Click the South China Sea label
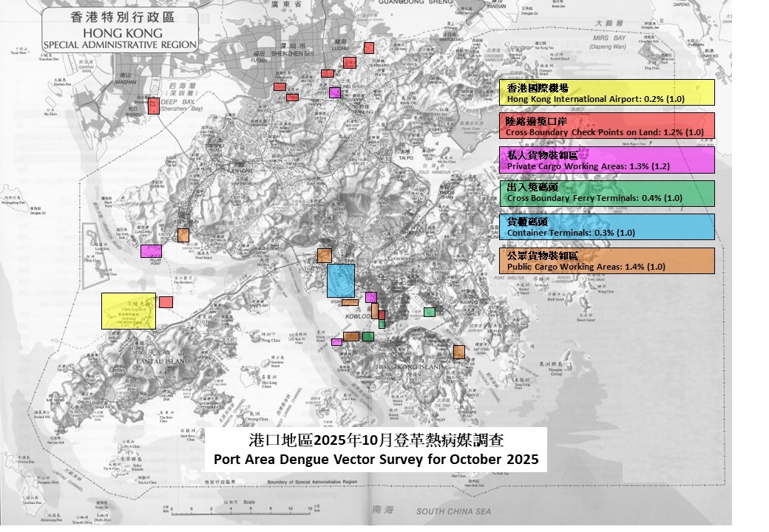769x532 pixels. pyautogui.click(x=453, y=512)
